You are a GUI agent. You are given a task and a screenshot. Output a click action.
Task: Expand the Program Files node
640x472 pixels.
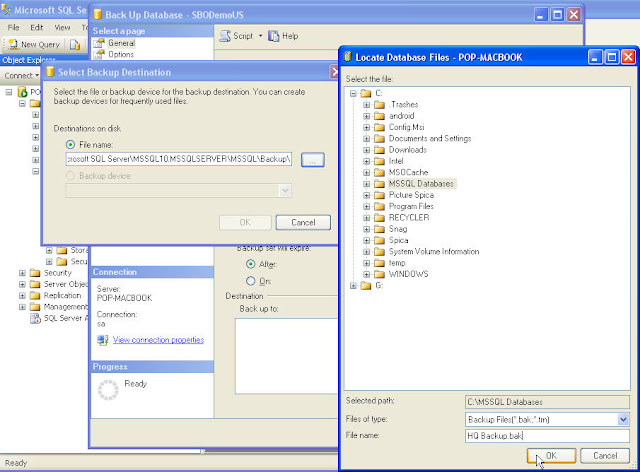pyautogui.click(x=367, y=206)
